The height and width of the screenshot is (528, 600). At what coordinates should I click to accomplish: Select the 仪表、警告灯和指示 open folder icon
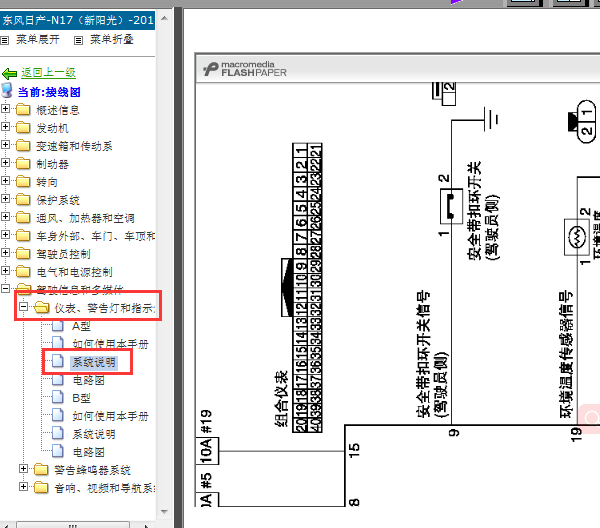pos(42,308)
